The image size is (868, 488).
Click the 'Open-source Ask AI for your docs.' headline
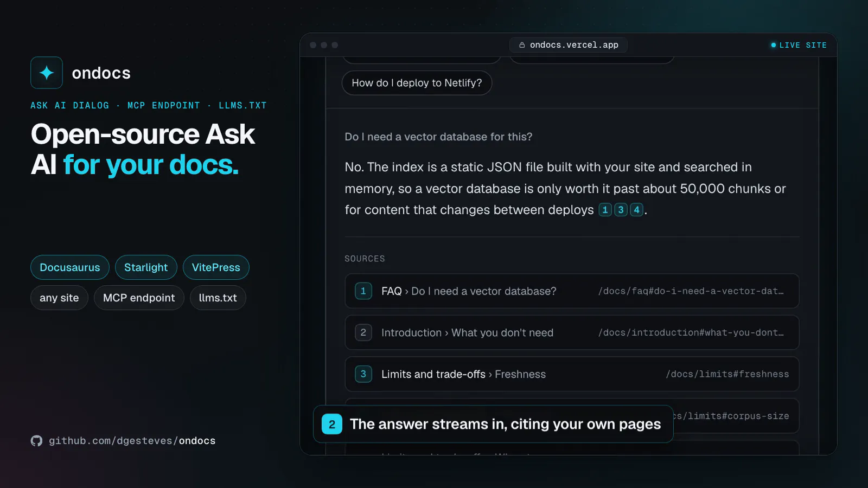click(143, 149)
